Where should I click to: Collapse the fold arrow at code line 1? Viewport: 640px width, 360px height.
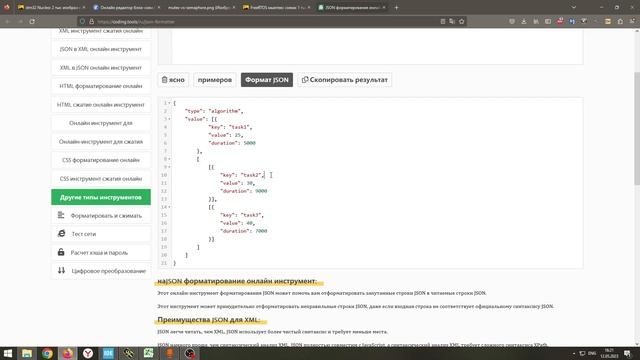click(169, 103)
